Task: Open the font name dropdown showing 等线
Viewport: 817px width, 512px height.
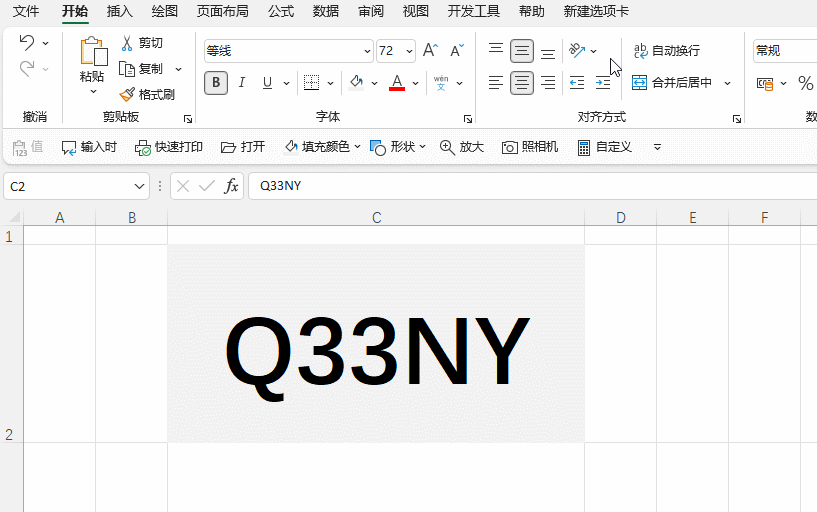Action: (x=367, y=51)
